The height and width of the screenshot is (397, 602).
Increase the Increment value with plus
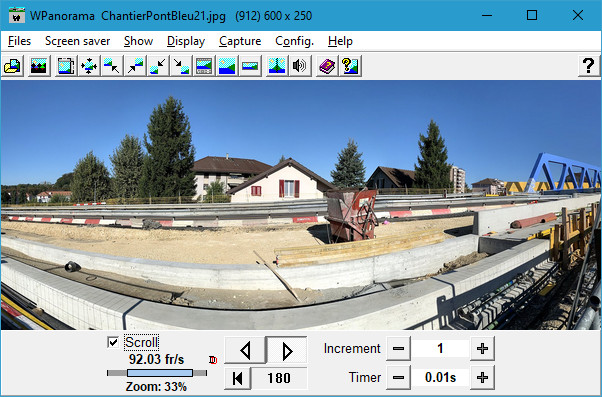(482, 349)
